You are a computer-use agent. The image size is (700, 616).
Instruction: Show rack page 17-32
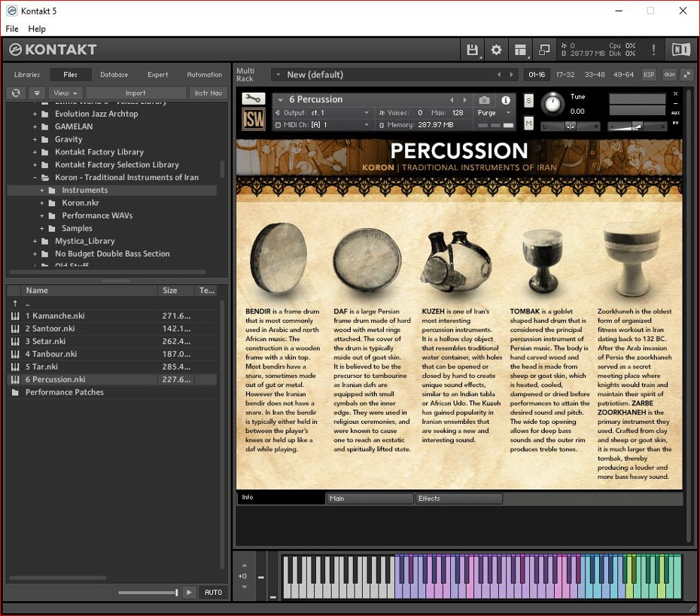pyautogui.click(x=565, y=75)
